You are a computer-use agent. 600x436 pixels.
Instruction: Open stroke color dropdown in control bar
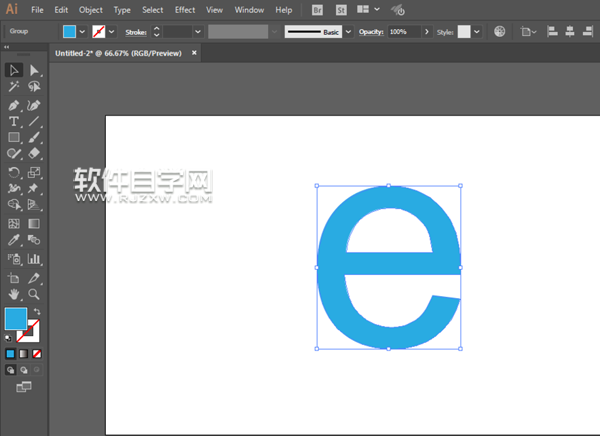click(x=111, y=31)
